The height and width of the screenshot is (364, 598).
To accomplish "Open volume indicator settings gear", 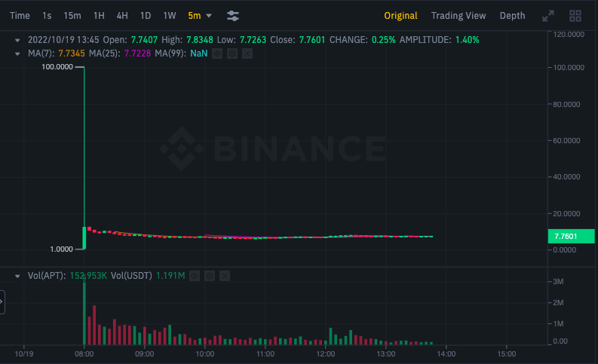I will pos(210,276).
